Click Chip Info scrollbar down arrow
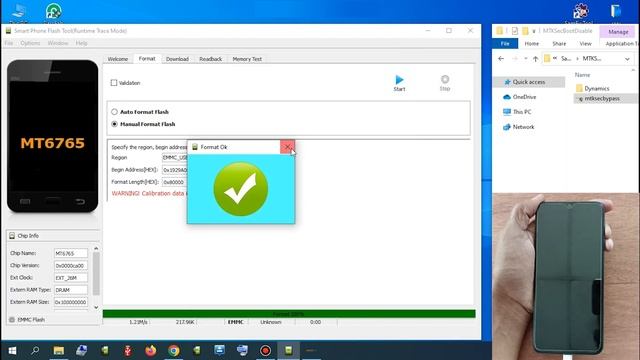This screenshot has width=640, height=360. 96,307
